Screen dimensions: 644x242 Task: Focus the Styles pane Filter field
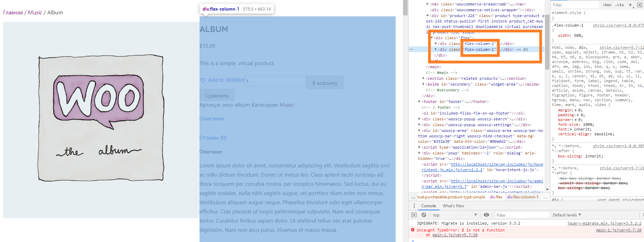[575, 5]
